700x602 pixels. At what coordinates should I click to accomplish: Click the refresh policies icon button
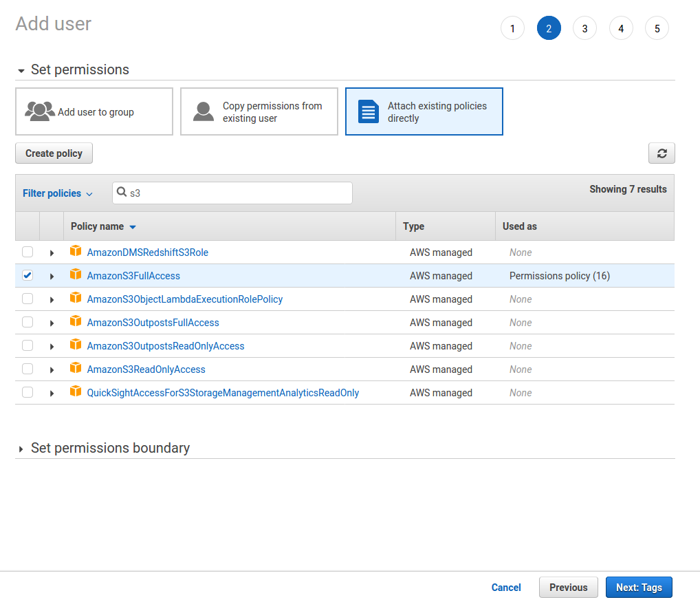coord(661,153)
